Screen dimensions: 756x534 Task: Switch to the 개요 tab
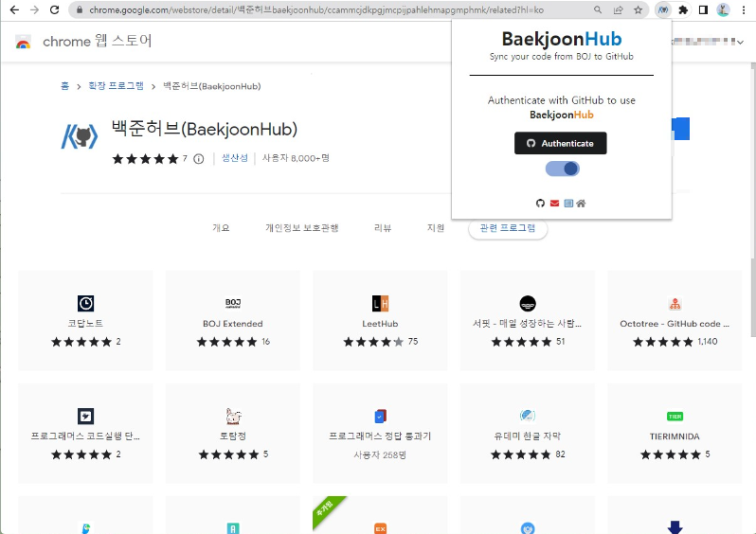click(x=221, y=228)
